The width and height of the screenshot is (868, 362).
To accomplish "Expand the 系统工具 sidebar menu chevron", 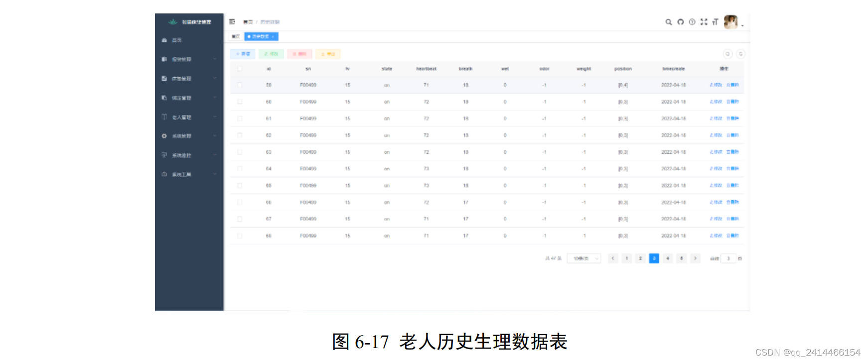I will (215, 174).
